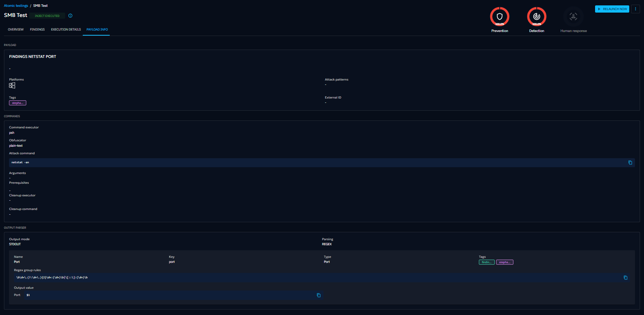Click the Human response icon
The height and width of the screenshot is (315, 644).
573,17
